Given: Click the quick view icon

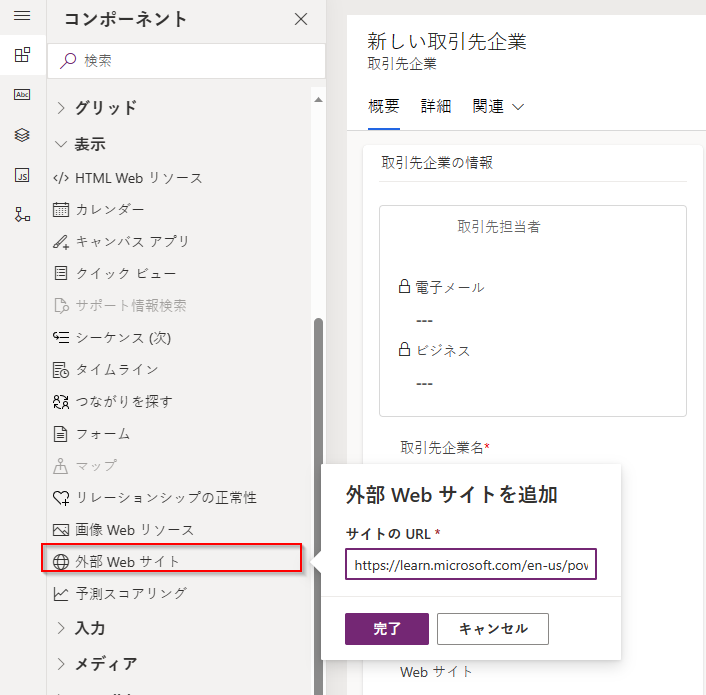Looking at the screenshot, I should click(x=61, y=273).
